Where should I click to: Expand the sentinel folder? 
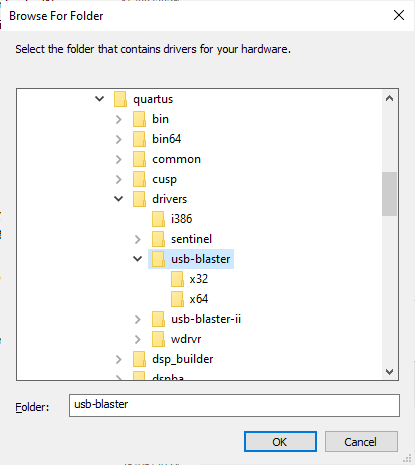click(x=137, y=239)
